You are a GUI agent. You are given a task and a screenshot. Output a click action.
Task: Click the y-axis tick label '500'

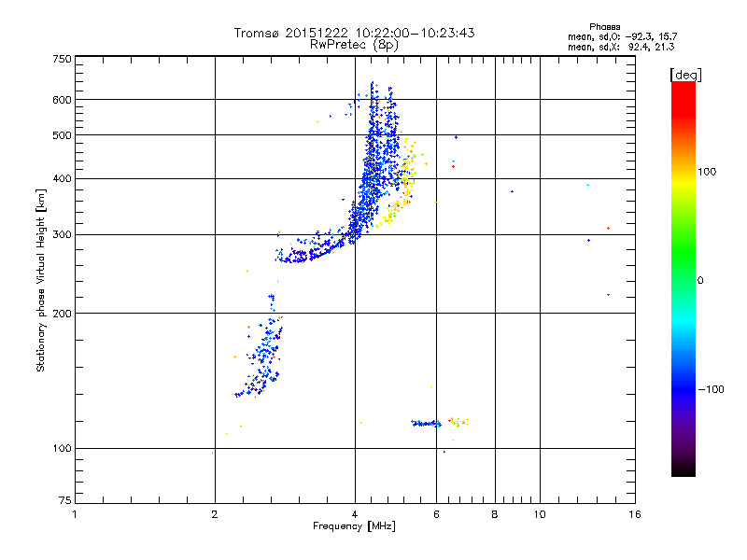(62, 135)
